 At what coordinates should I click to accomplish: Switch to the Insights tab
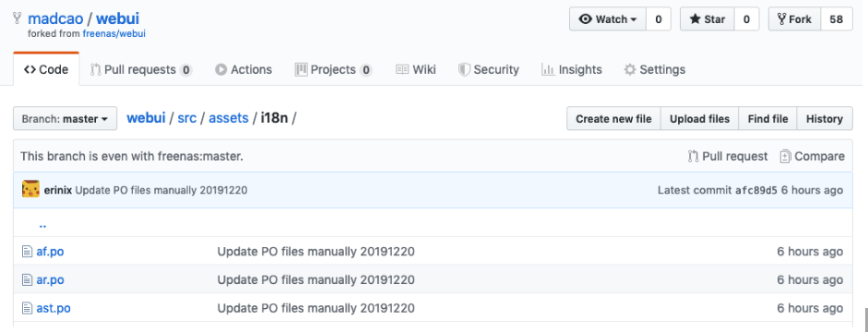pyautogui.click(x=571, y=70)
